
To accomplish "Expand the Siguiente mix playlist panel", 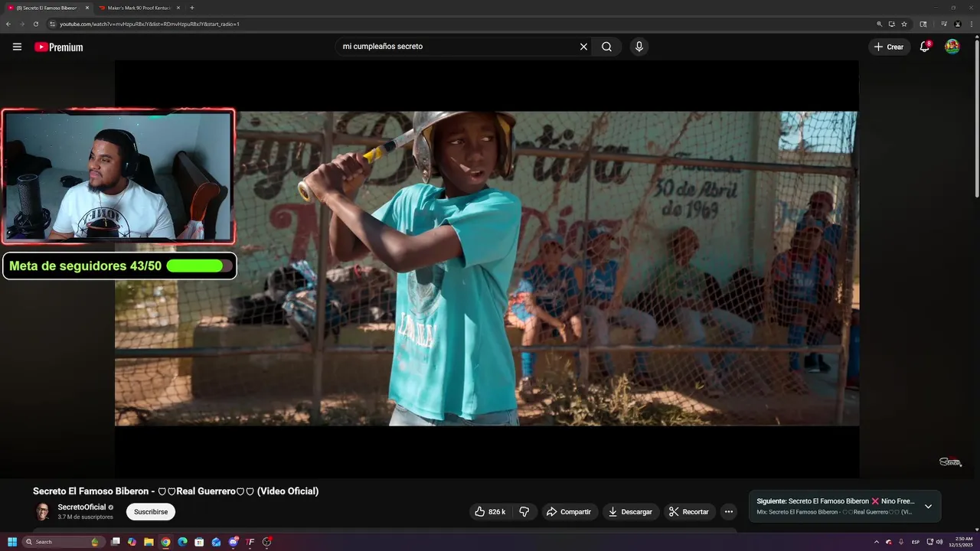I will pos(928,507).
